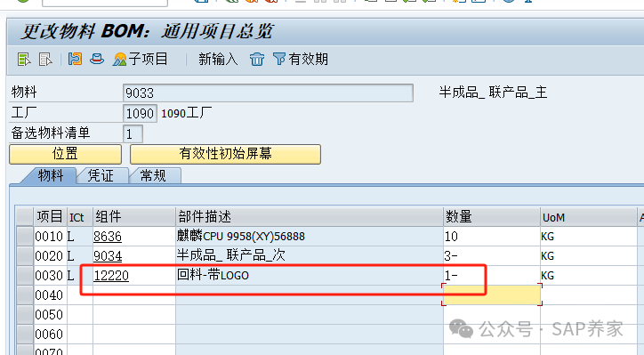Click the empty component cell in row 0050
644x355 pixels.
click(x=134, y=315)
